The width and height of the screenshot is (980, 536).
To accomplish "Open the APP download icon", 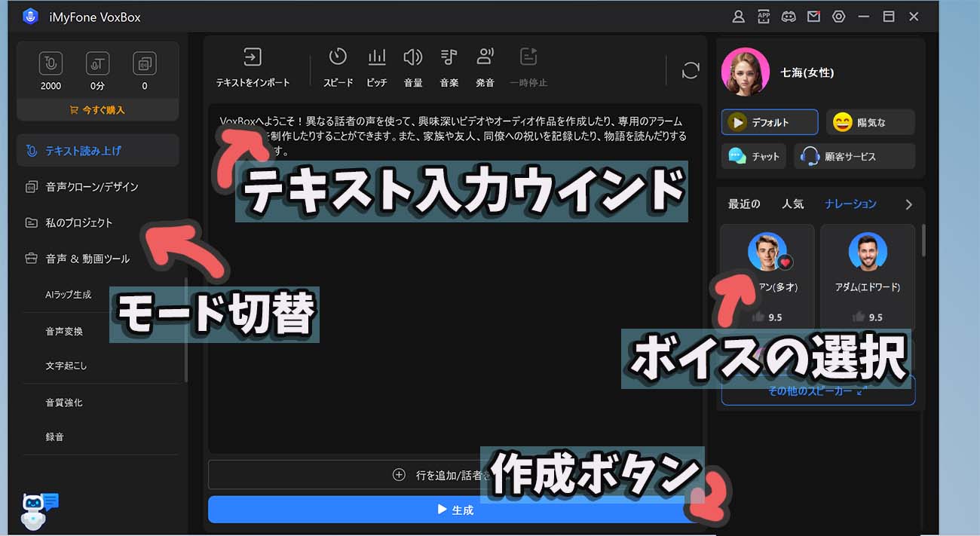I will pyautogui.click(x=764, y=17).
